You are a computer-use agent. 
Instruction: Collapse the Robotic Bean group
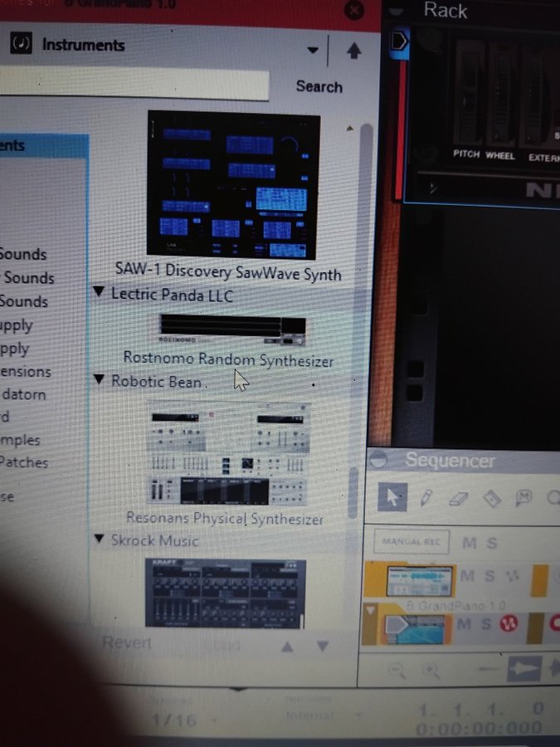(99, 379)
